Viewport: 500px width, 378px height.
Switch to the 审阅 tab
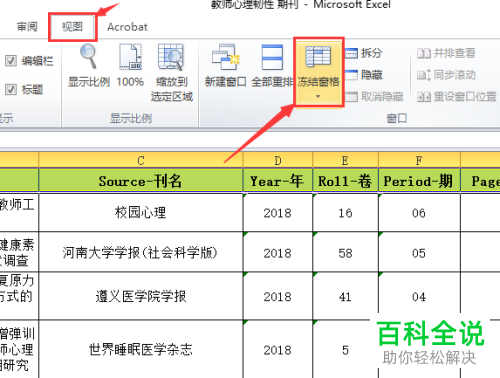coord(27,27)
